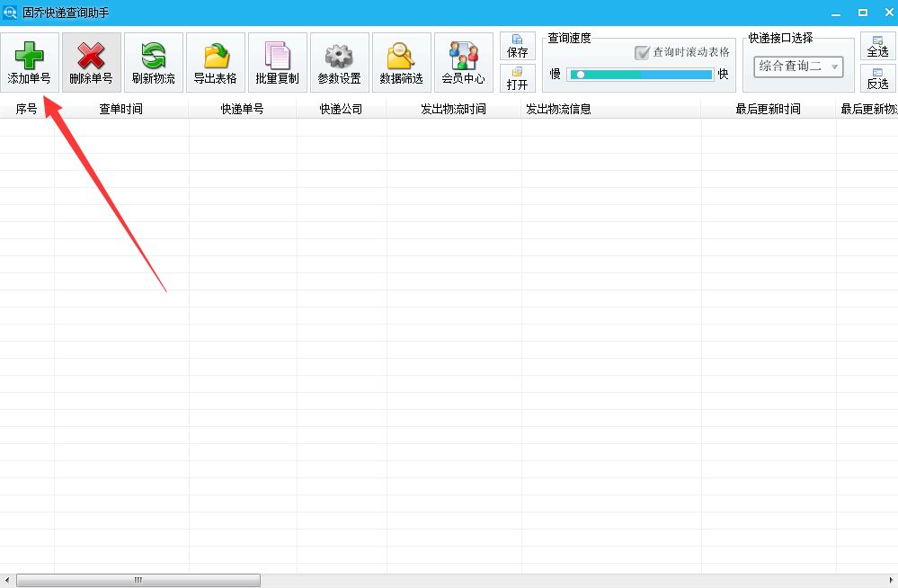Click the 全选 (Select All) button

(877, 45)
